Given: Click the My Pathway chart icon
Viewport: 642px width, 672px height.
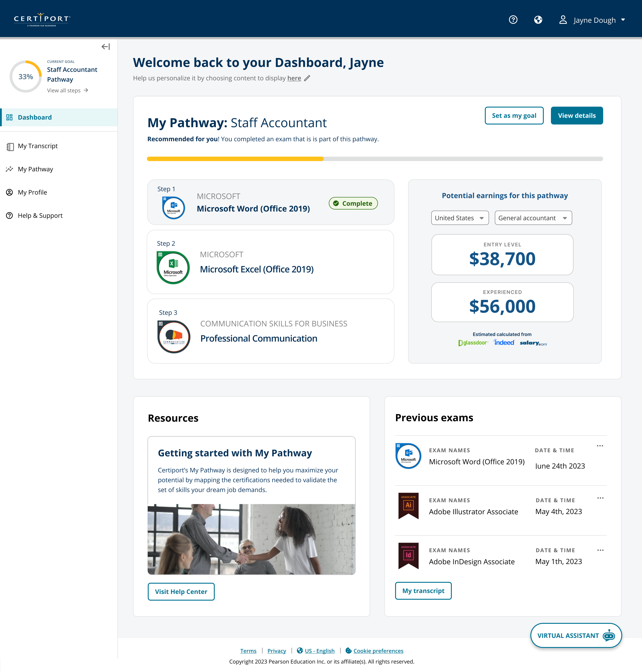Looking at the screenshot, I should [x=10, y=169].
